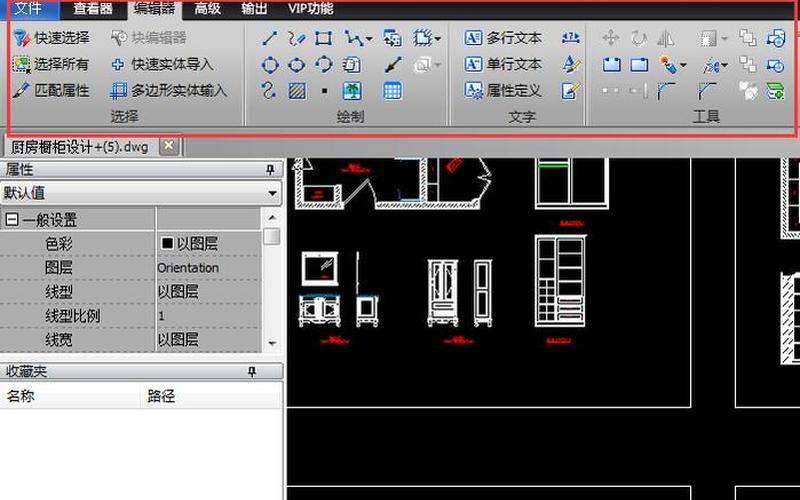Click the 单行文本 button
This screenshot has height=500, width=800.
pyautogui.click(x=503, y=64)
